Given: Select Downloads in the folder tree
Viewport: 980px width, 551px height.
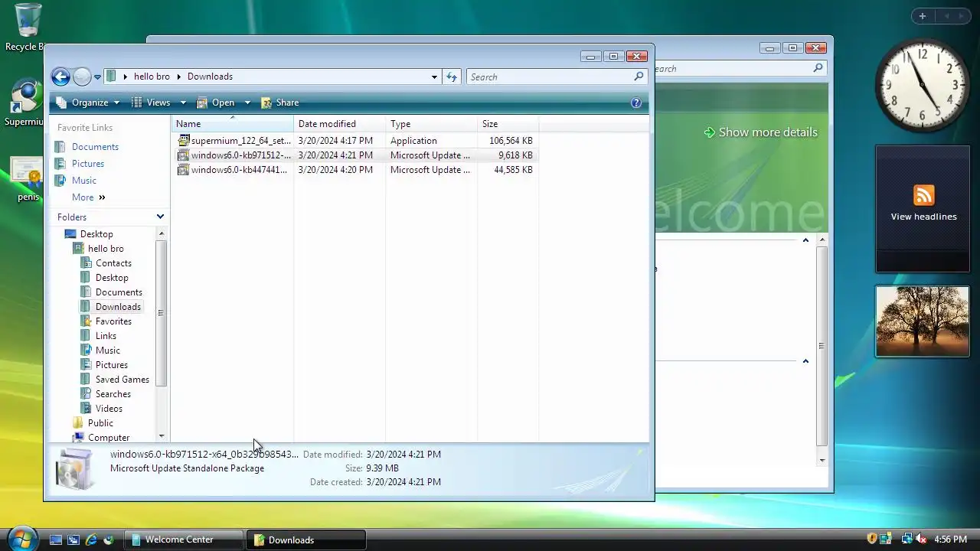Looking at the screenshot, I should coord(118,307).
